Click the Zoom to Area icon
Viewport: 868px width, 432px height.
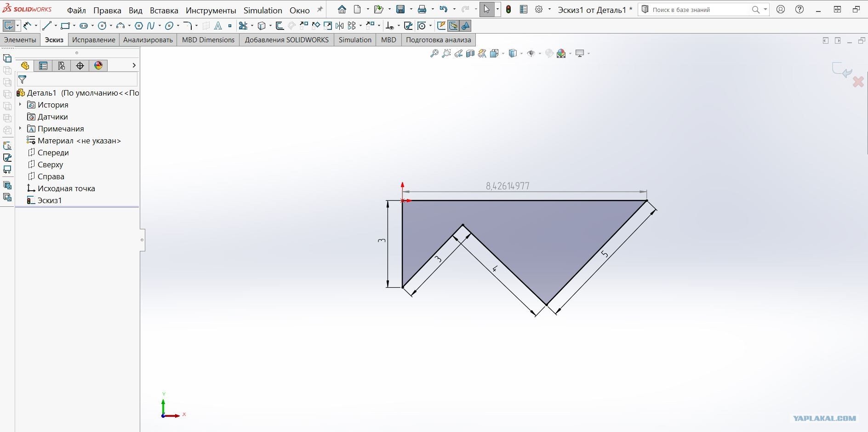click(x=446, y=54)
